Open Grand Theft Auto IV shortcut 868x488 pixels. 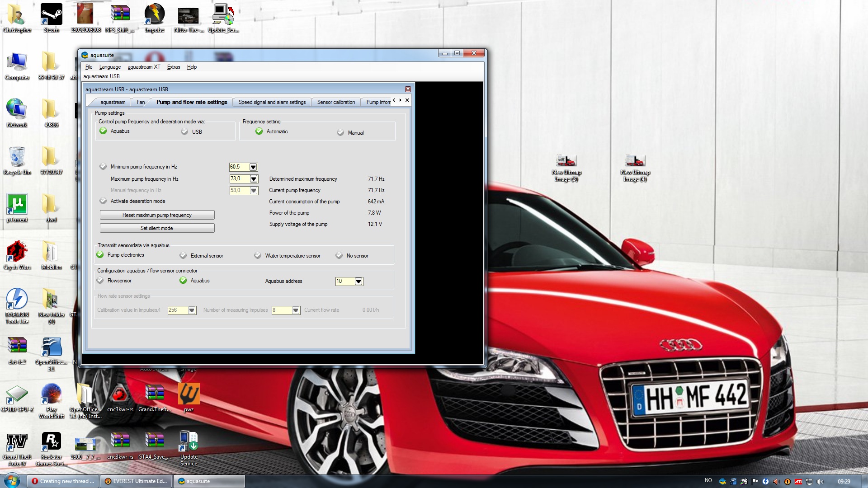pos(17,442)
